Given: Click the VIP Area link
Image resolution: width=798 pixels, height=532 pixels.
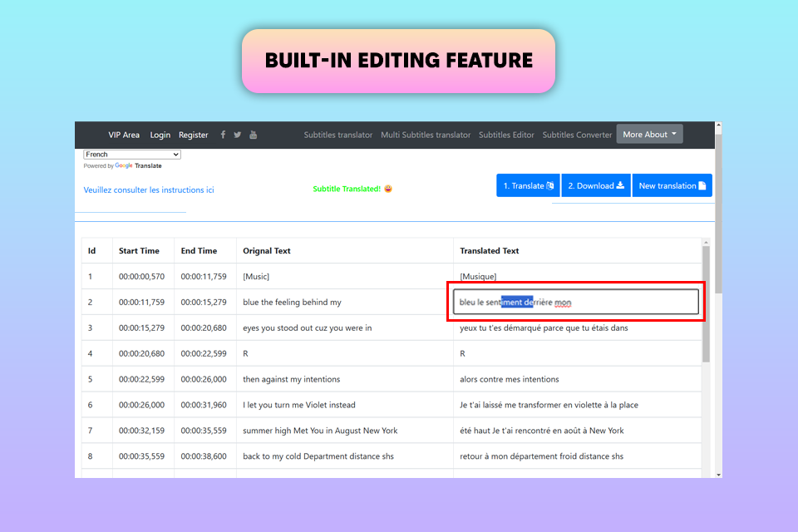Looking at the screenshot, I should click(x=124, y=135).
